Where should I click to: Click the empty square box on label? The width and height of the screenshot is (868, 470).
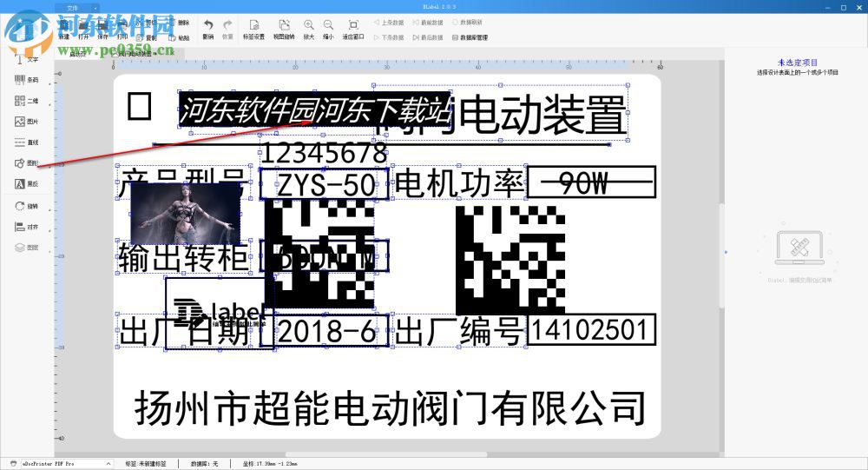140,106
